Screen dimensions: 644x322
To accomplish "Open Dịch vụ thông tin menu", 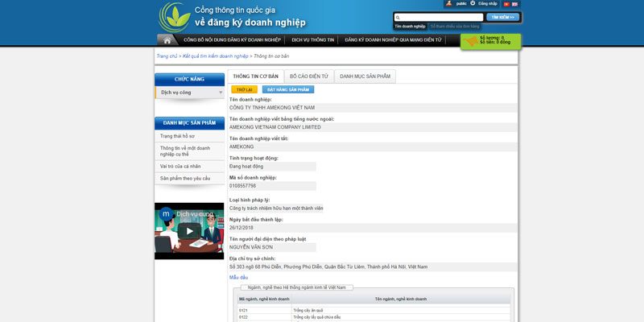I will point(312,39).
